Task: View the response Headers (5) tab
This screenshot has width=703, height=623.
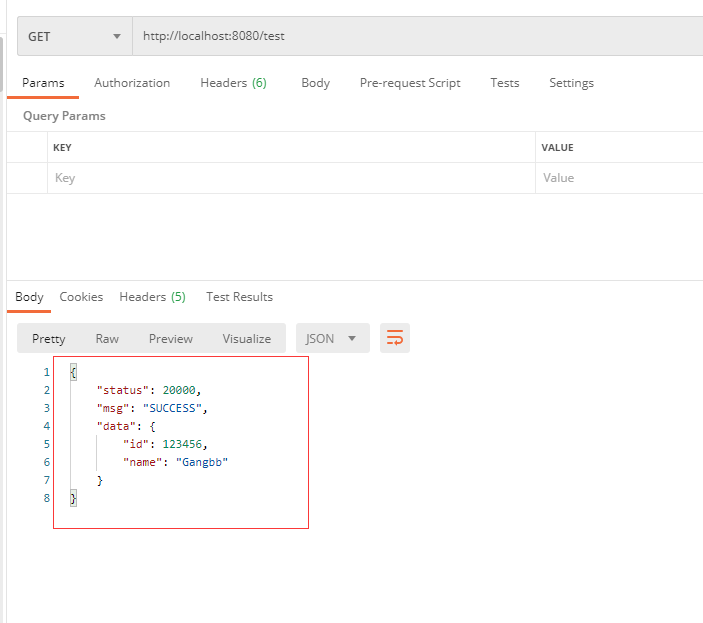Action: [x=152, y=297]
